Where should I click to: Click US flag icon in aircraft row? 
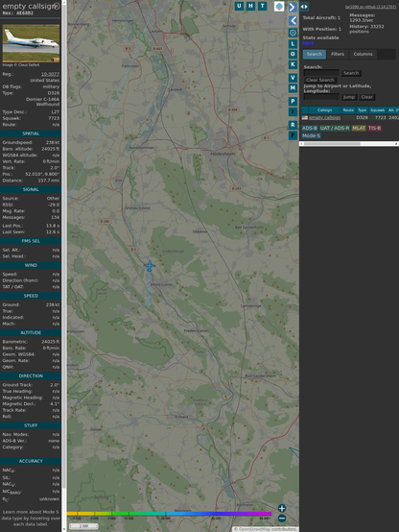(x=305, y=118)
